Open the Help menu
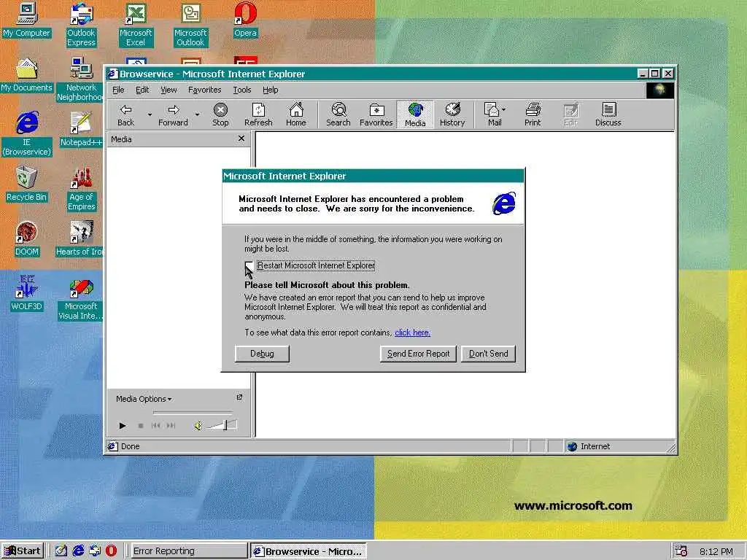This screenshot has height=560, width=747. (x=270, y=90)
